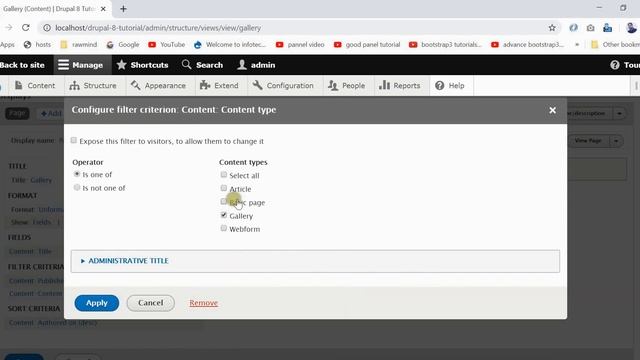This screenshot has width=640, height=360.
Task: Open a new browser tab
Action: coord(123,9)
